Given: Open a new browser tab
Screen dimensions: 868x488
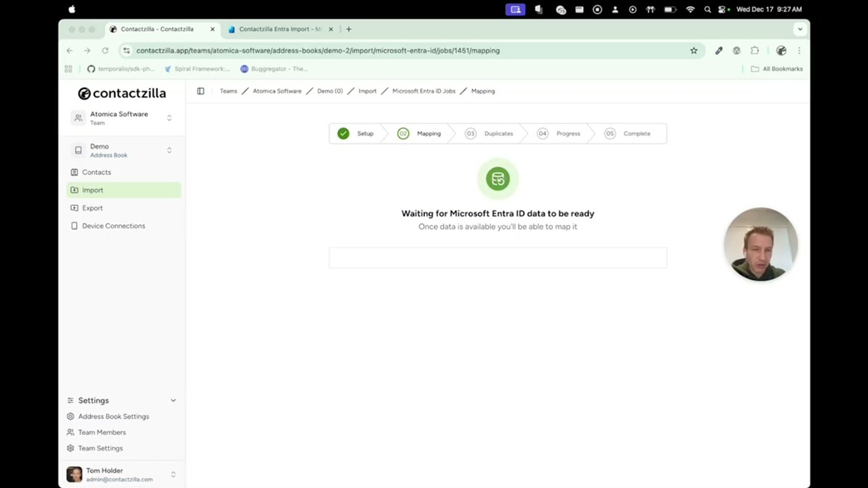Looking at the screenshot, I should pos(349,29).
